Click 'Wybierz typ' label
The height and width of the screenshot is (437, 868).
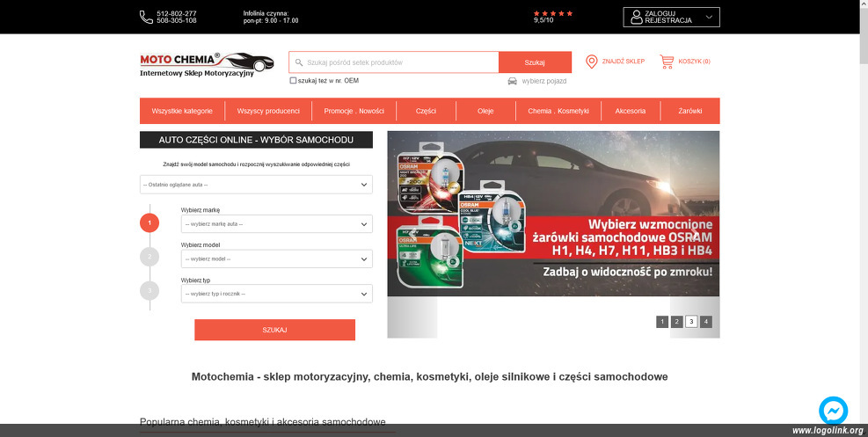coord(195,280)
